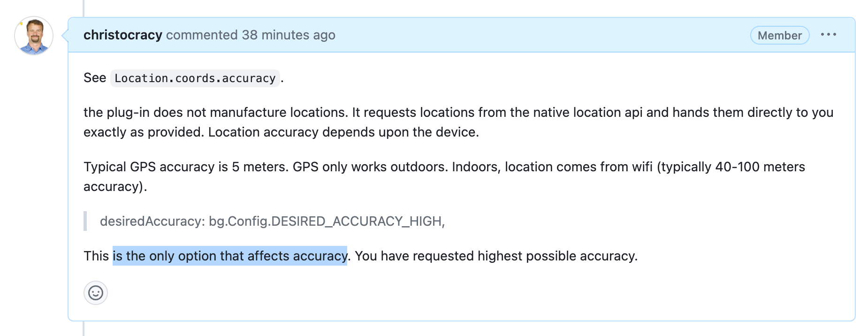Select the Location.coords.accuracy code snippet
Screen dimensions: 868x336
point(194,78)
